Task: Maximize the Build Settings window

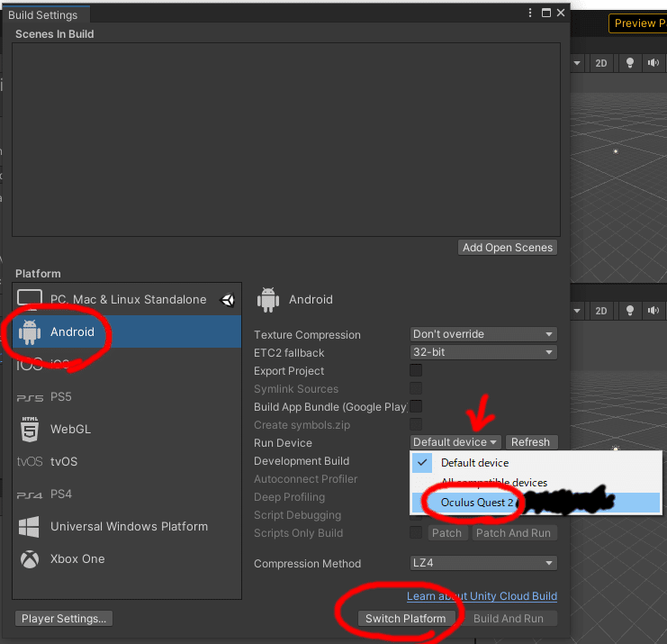Action: click(546, 13)
